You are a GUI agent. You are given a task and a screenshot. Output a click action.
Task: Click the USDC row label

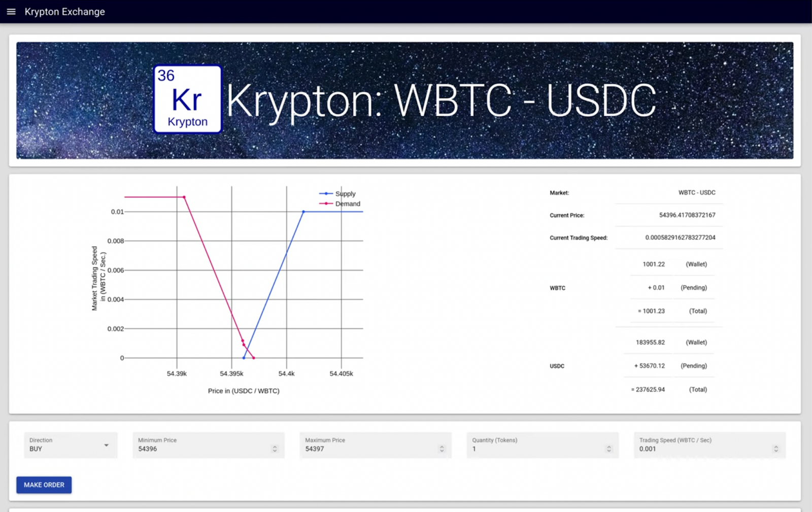(x=557, y=366)
